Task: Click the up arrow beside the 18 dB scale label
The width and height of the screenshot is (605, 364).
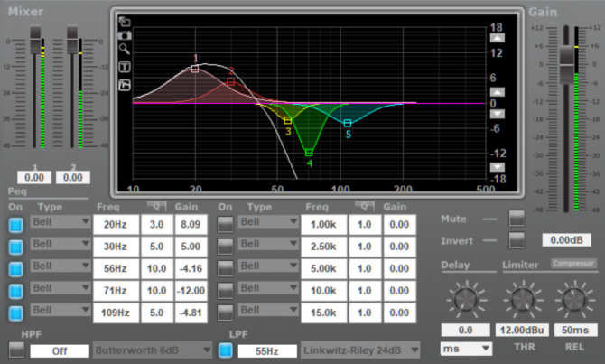Action: (497, 39)
